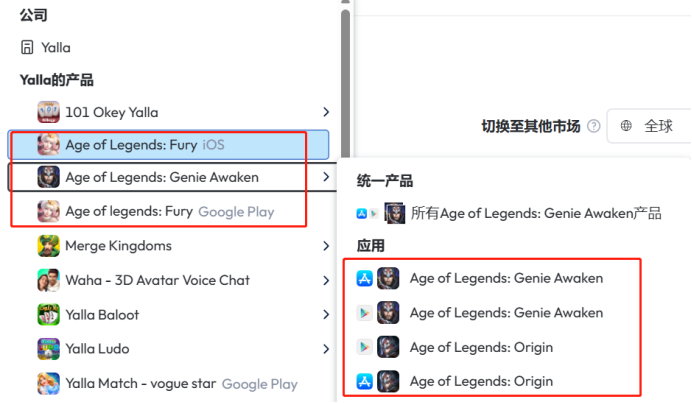The image size is (692, 403).
Task: Click the Merge Kingdoms app icon
Action: 49,246
